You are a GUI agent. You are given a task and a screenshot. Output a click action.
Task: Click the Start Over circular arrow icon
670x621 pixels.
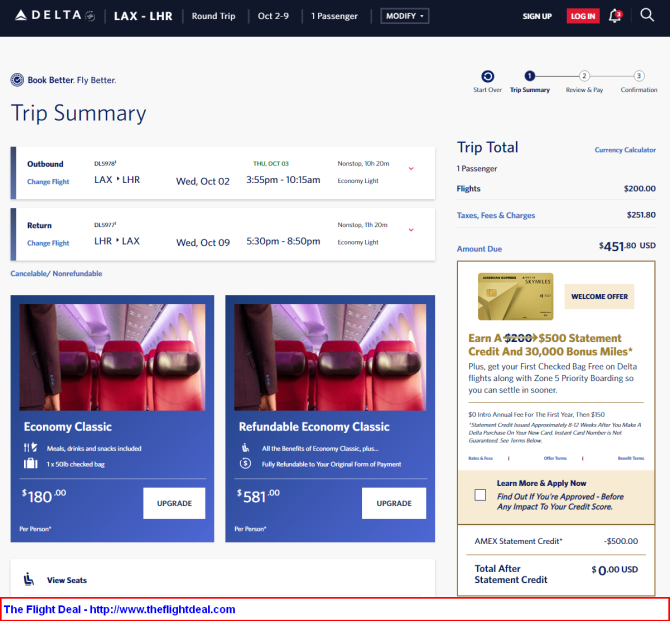[488, 76]
